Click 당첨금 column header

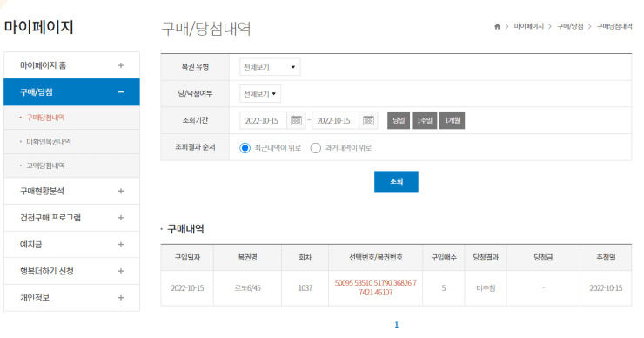pos(543,257)
